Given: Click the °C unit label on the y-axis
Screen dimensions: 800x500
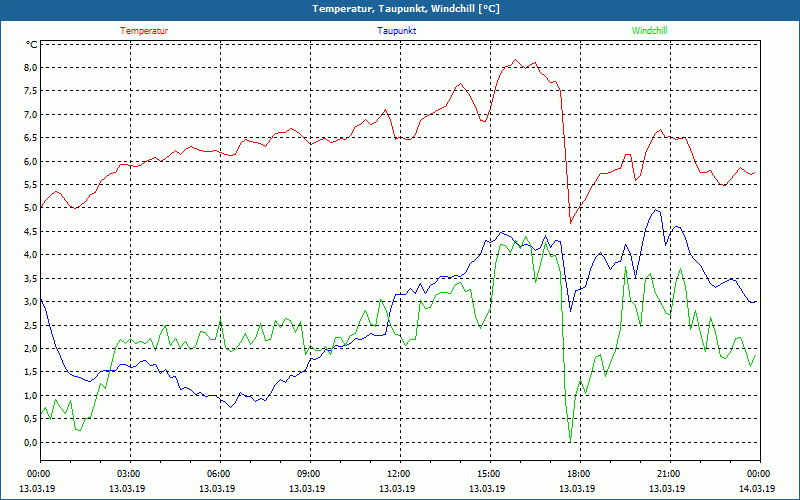Looking at the screenshot, I should (32, 44).
